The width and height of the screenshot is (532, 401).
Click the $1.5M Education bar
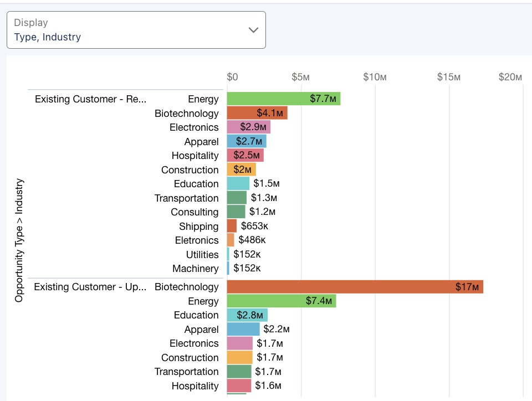pyautogui.click(x=238, y=184)
